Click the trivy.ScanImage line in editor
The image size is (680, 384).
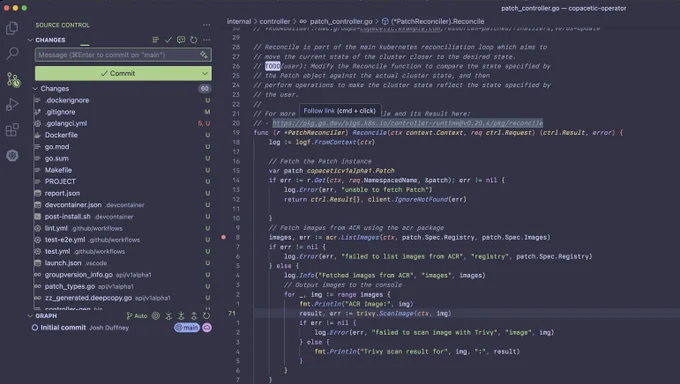click(375, 313)
